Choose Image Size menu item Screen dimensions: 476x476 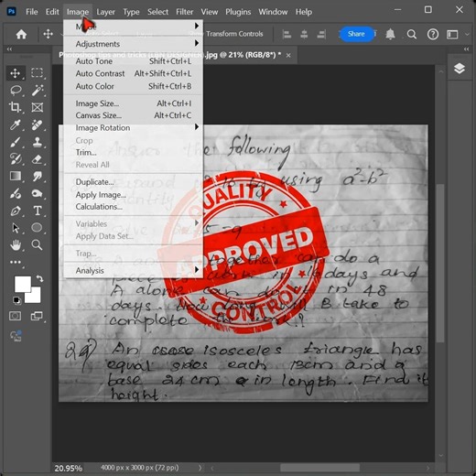pyautogui.click(x=133, y=103)
